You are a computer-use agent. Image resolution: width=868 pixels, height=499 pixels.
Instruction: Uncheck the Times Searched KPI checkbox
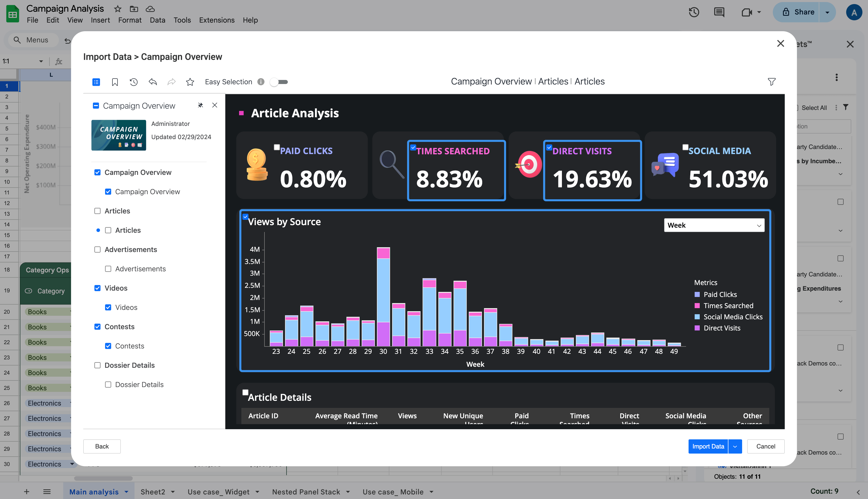(x=413, y=147)
